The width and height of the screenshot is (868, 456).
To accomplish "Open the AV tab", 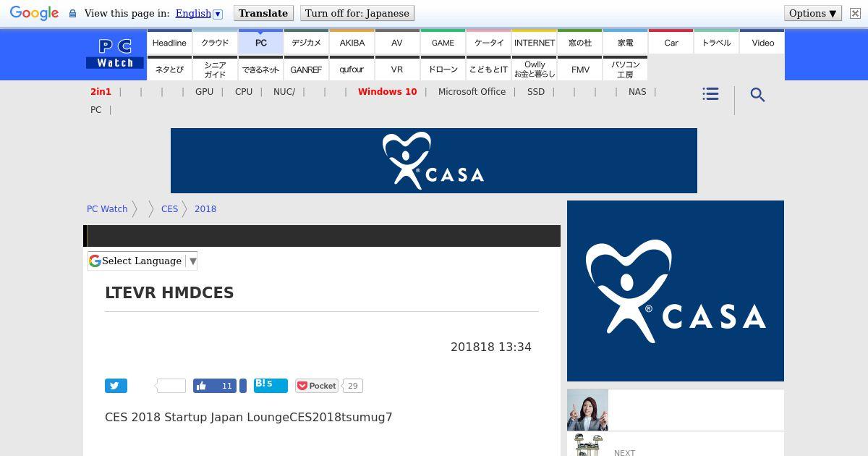I will tap(397, 42).
